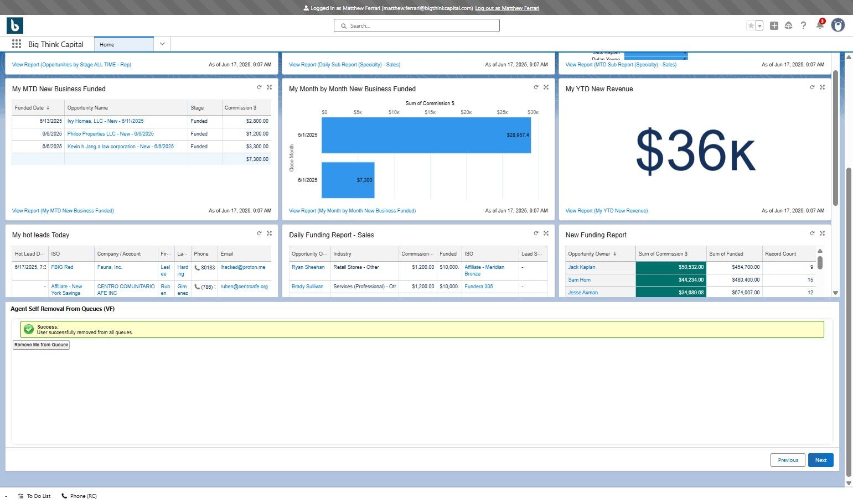The width and height of the screenshot is (853, 504).
Task: Click the Big Think Capital logo icon
Action: point(15,25)
